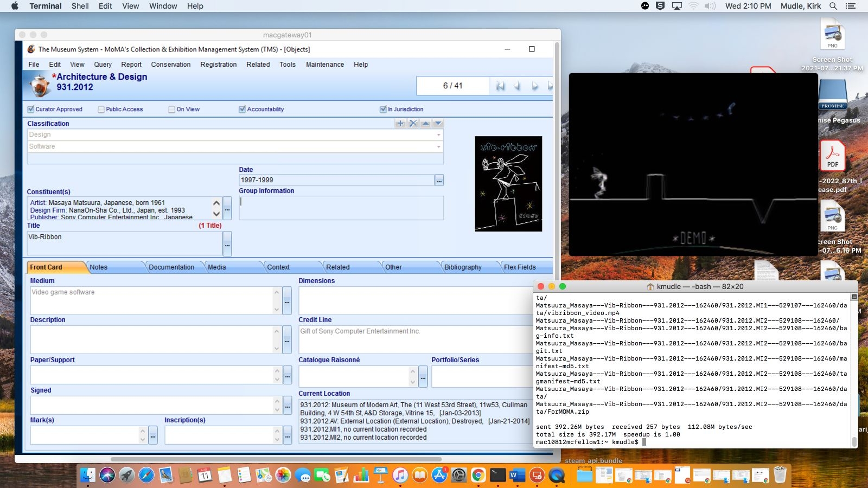868x488 pixels.
Task: Go to previous object record
Action: click(x=517, y=86)
